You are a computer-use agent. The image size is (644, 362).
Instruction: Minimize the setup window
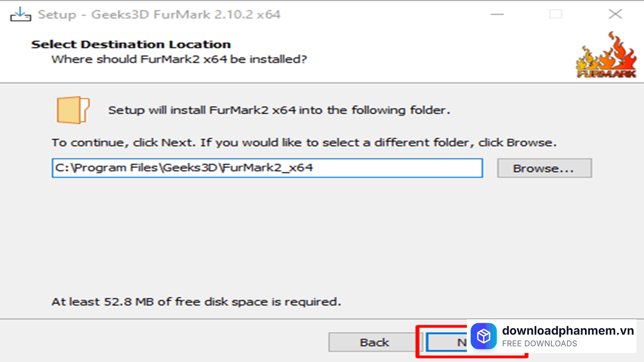tap(497, 15)
